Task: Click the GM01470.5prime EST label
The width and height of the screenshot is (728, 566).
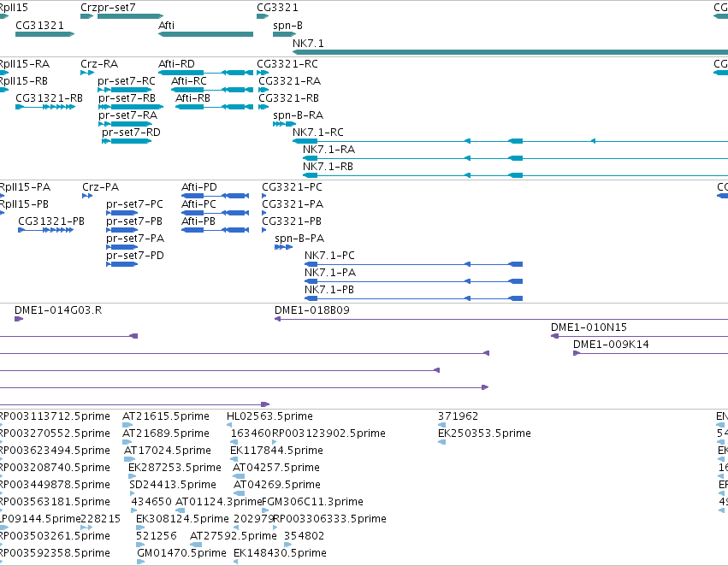Action: [x=181, y=554]
